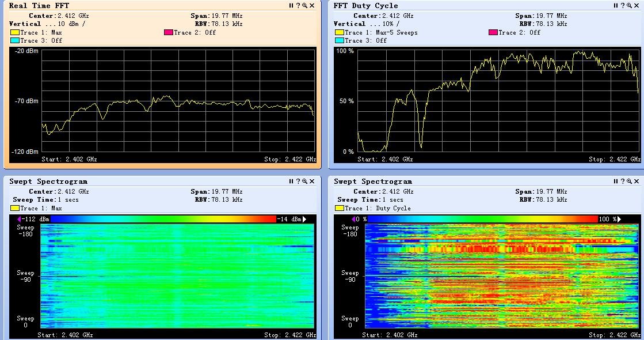Screen dimensions: 644x340
Task: Pause the left Swept Spectrogram (Max trace)
Action: point(291,181)
